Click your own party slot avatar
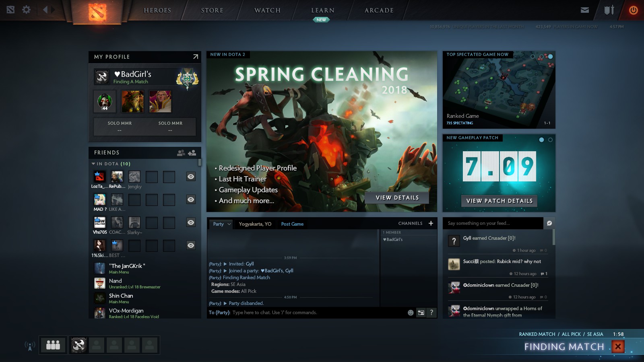 pos(79,345)
